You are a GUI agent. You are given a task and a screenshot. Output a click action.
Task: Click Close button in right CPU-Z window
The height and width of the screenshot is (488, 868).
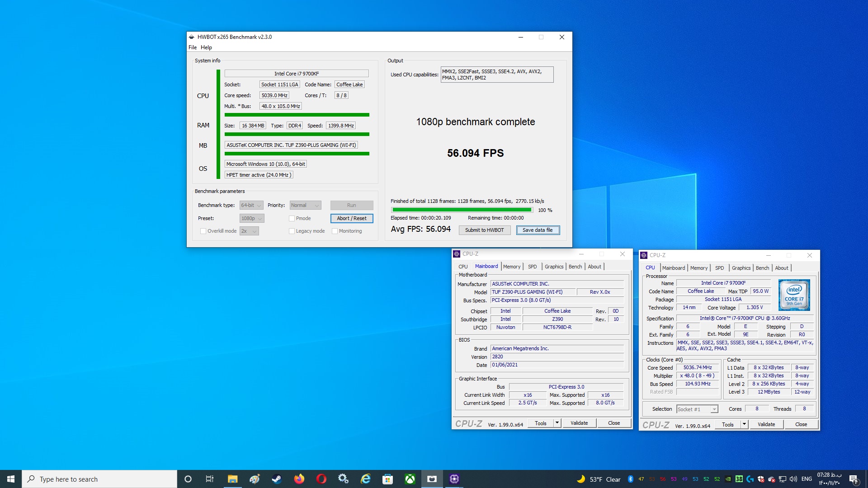pyautogui.click(x=801, y=424)
